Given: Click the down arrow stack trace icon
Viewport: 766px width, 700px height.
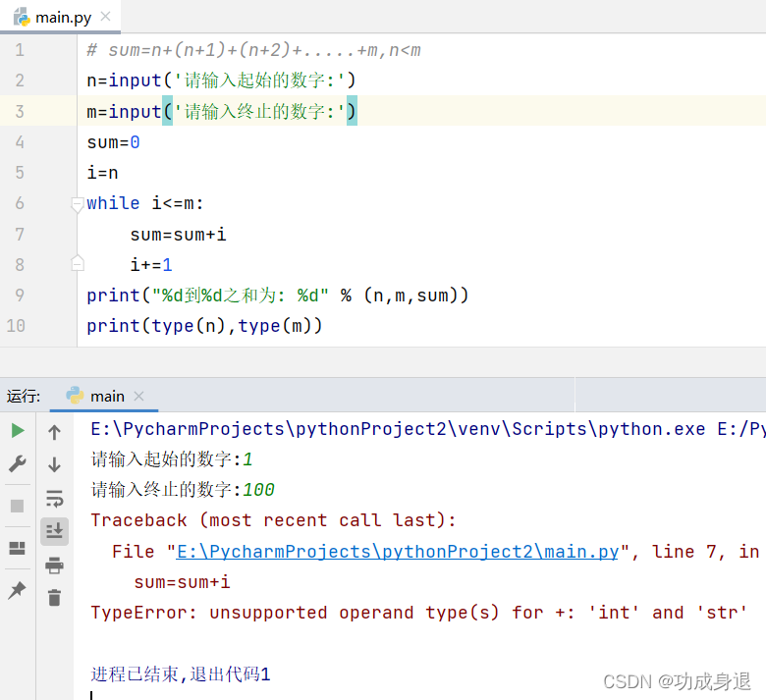Looking at the screenshot, I should point(54,464).
